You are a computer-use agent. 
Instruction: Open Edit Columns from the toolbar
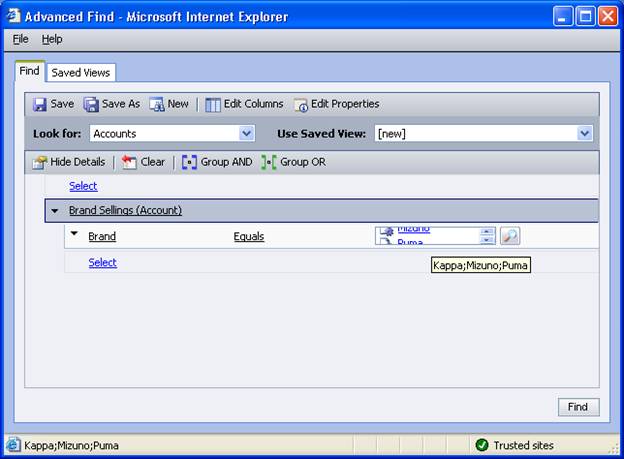213,104
